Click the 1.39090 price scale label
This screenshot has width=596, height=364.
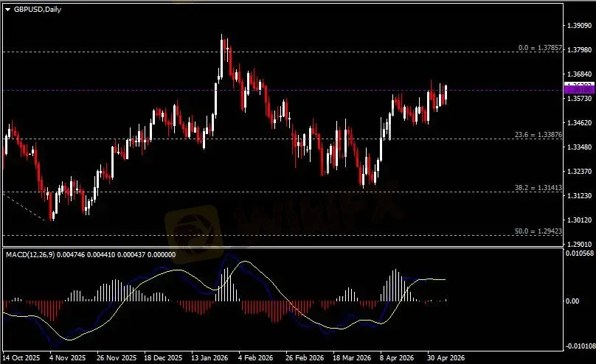[579, 26]
